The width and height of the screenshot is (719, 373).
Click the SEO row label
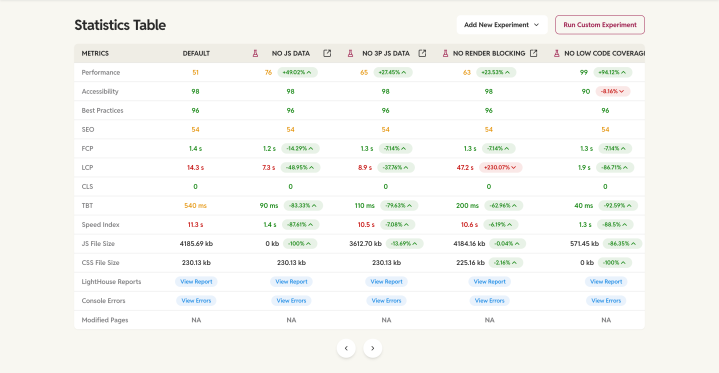tap(88, 129)
